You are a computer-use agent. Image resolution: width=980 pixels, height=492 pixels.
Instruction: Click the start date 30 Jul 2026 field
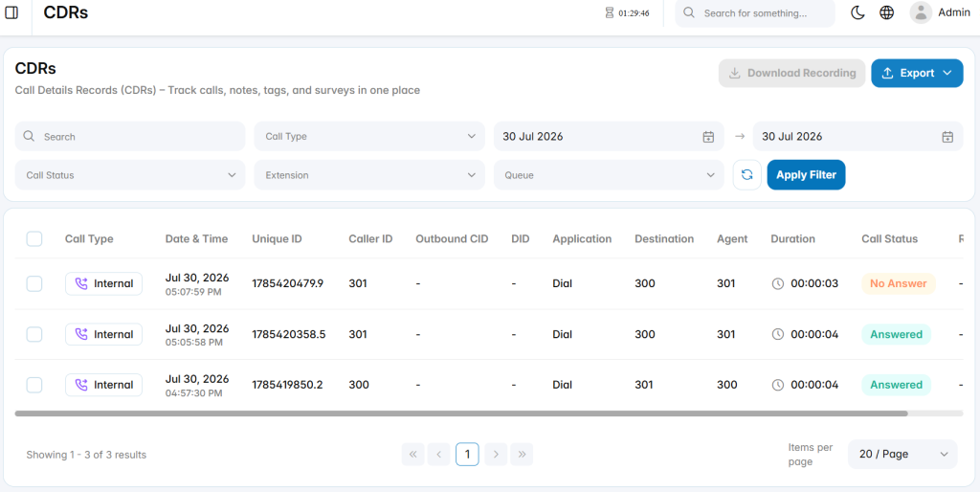609,136
